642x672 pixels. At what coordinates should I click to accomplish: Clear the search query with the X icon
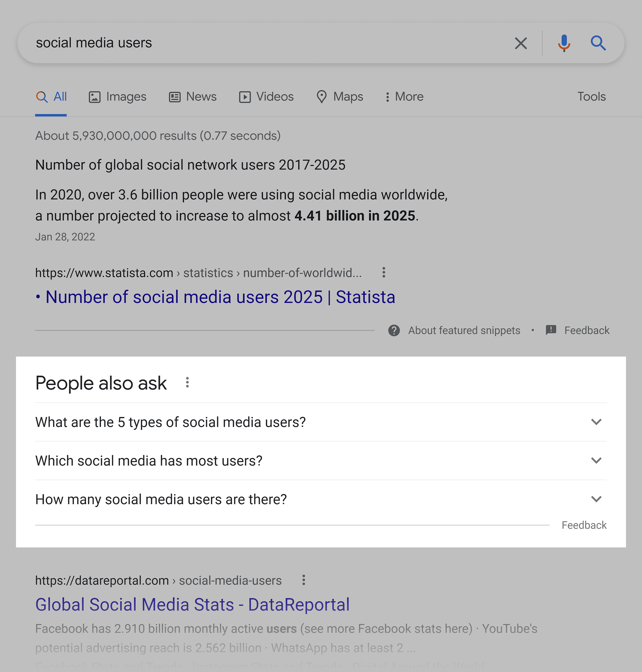[521, 43]
